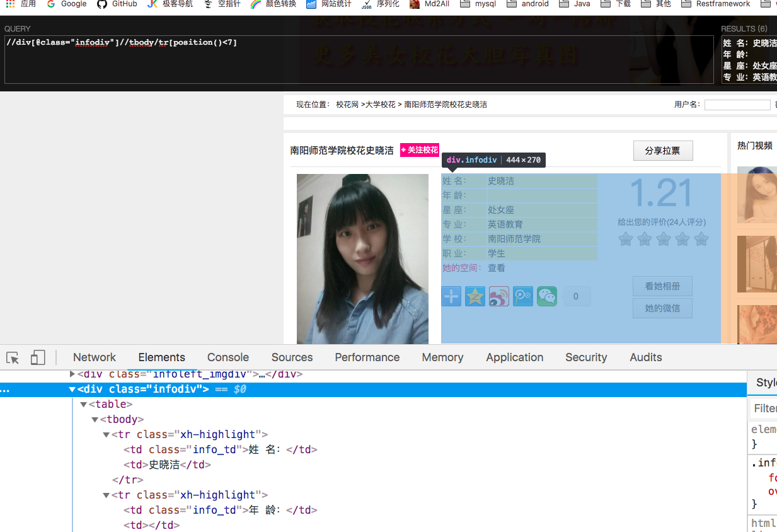Click the 用户名 input field
Viewport: 777px width, 532px height.
click(x=737, y=105)
